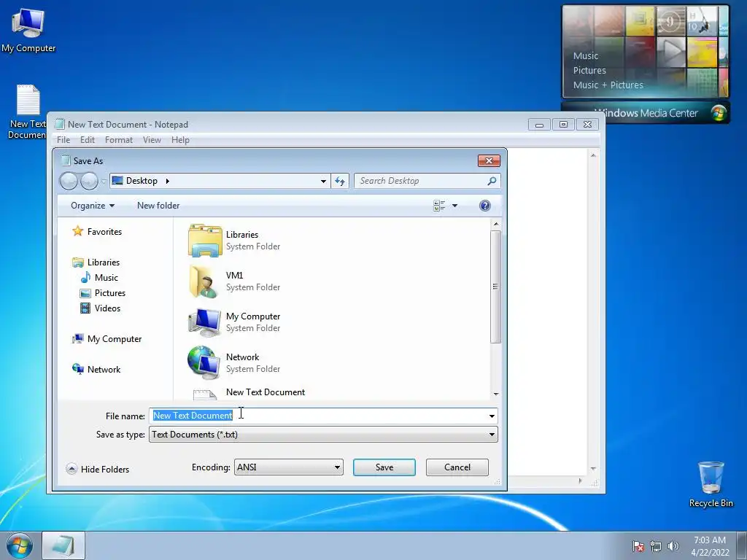This screenshot has width=747, height=560.
Task: Click Windows Media Center gadget logo
Action: [719, 113]
